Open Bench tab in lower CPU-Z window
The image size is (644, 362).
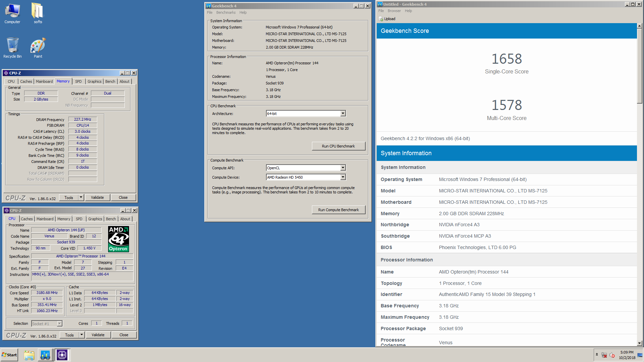pyautogui.click(x=111, y=219)
